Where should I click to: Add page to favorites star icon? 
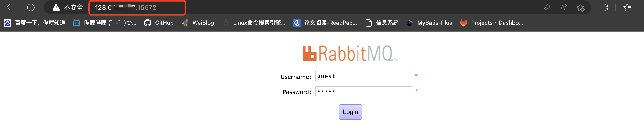coord(580,8)
